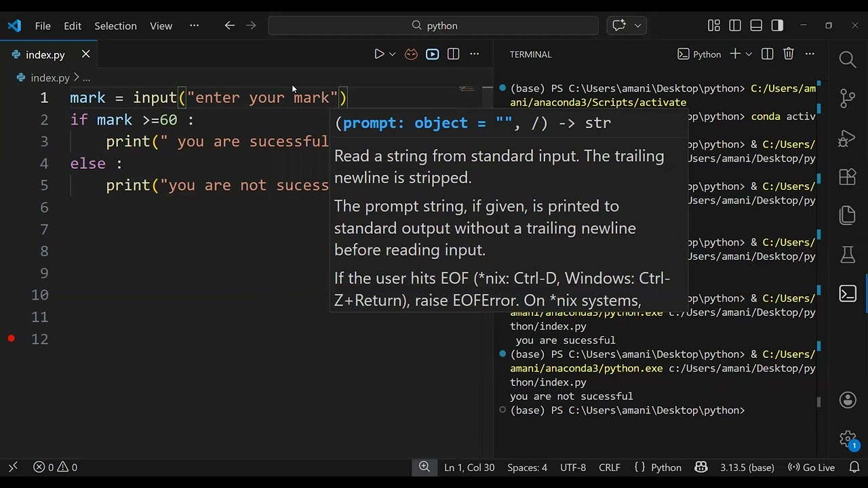Click the terminal-shaped icon in the activity bar
This screenshot has width=868, height=488.
pyautogui.click(x=848, y=293)
